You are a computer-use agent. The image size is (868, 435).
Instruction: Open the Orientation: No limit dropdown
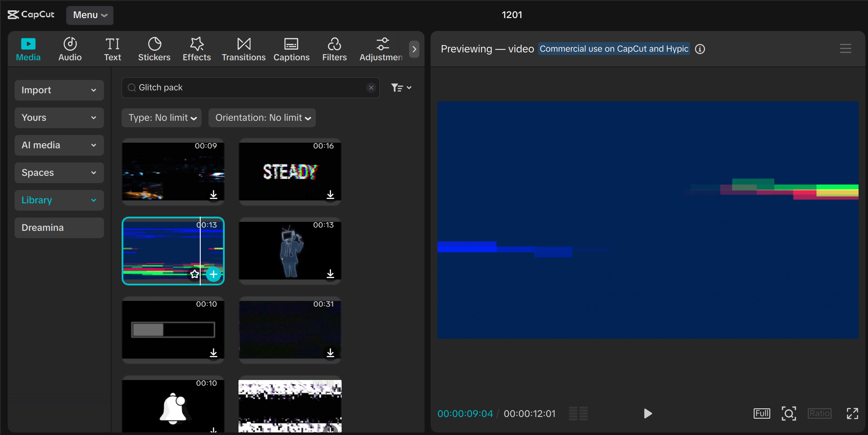262,117
